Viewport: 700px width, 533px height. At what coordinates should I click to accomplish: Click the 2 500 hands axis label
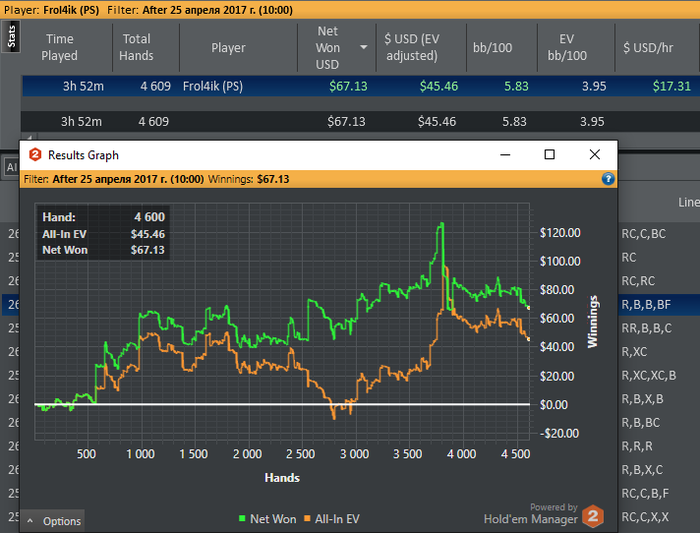point(300,454)
